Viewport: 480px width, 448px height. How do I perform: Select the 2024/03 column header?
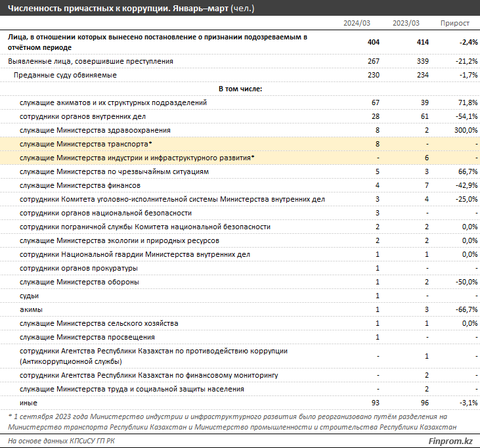point(357,23)
